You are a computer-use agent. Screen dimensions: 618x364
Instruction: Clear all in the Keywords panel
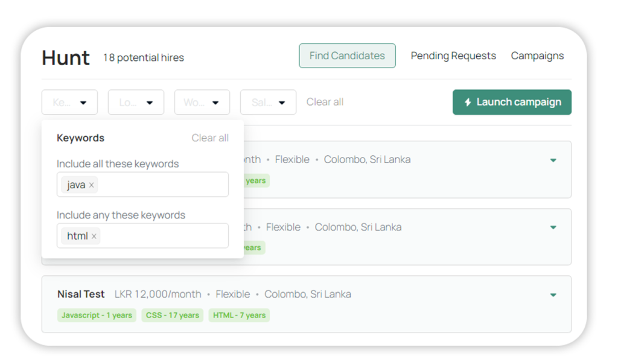pos(209,138)
